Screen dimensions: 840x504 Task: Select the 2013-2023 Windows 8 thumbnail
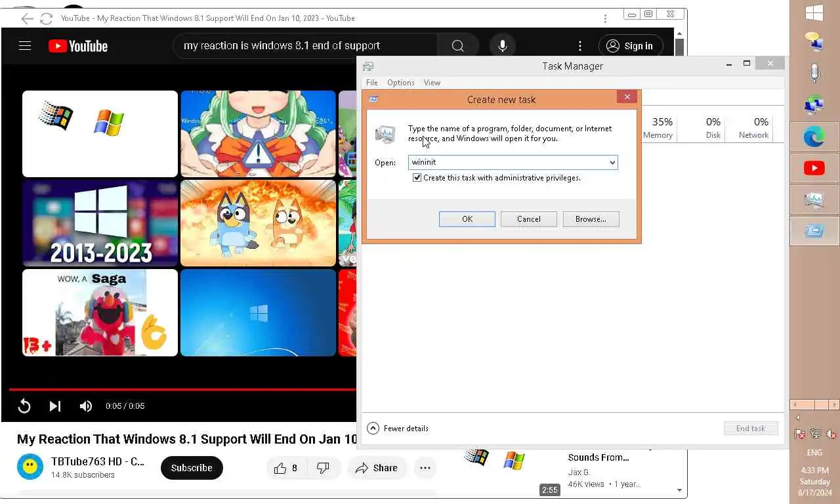click(x=100, y=223)
